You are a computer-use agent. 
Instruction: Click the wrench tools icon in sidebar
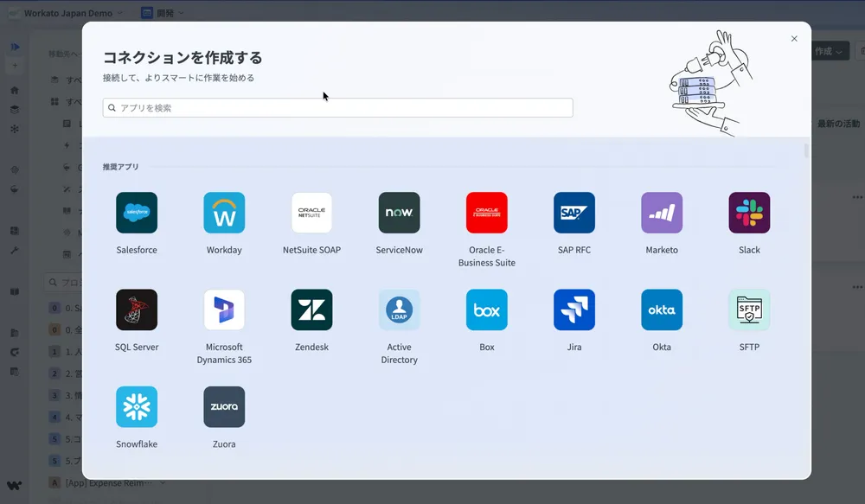click(x=15, y=251)
